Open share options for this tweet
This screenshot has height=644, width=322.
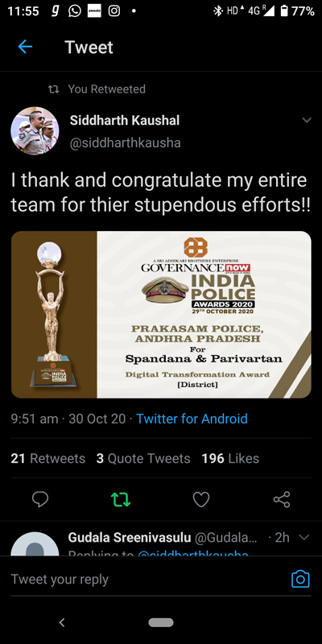[282, 499]
